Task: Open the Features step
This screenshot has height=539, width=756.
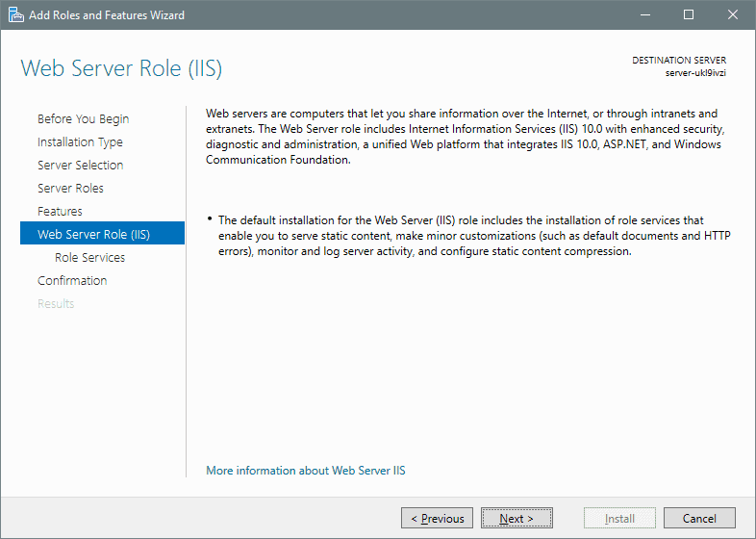Action: tap(60, 212)
